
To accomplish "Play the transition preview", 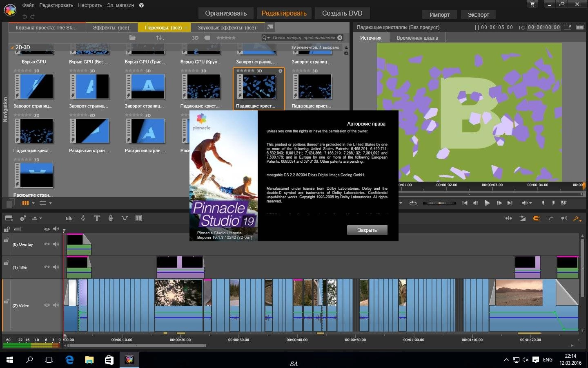I will [x=487, y=203].
